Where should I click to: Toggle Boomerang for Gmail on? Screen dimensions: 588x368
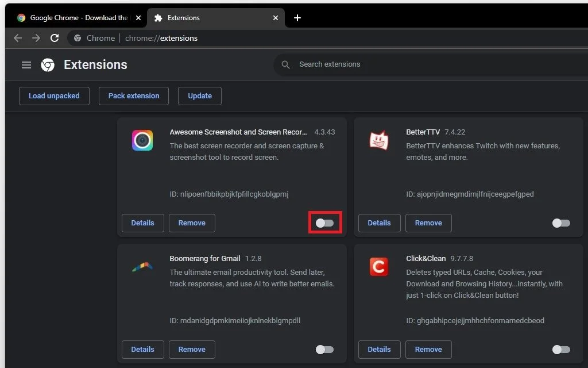pos(324,349)
